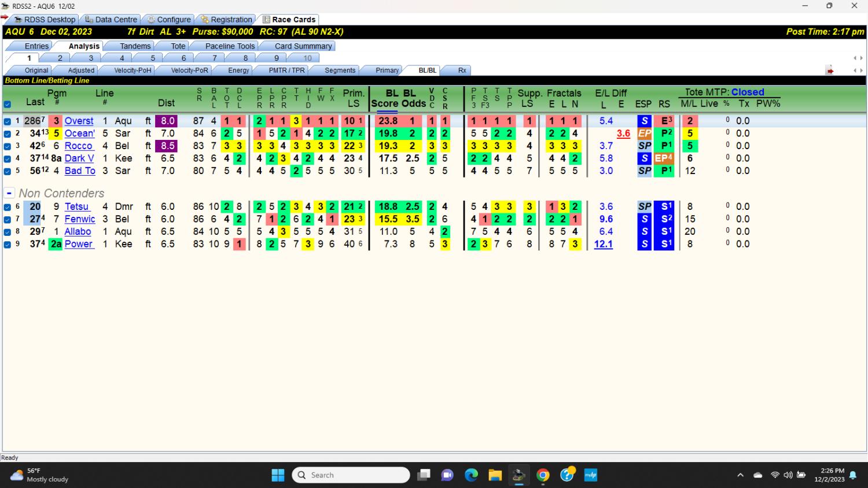Image resolution: width=868 pixels, height=488 pixels.
Task: Click the underlined 12.1 E/L Diff value
Action: tap(604, 244)
